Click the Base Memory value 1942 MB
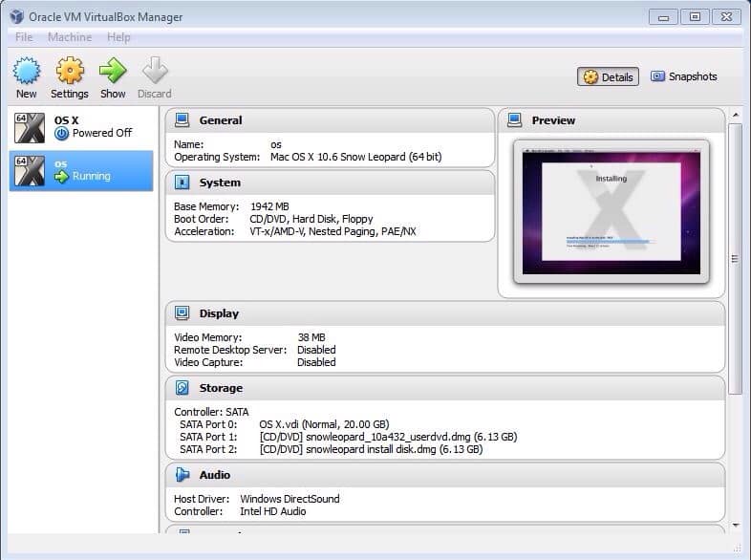 pos(269,206)
